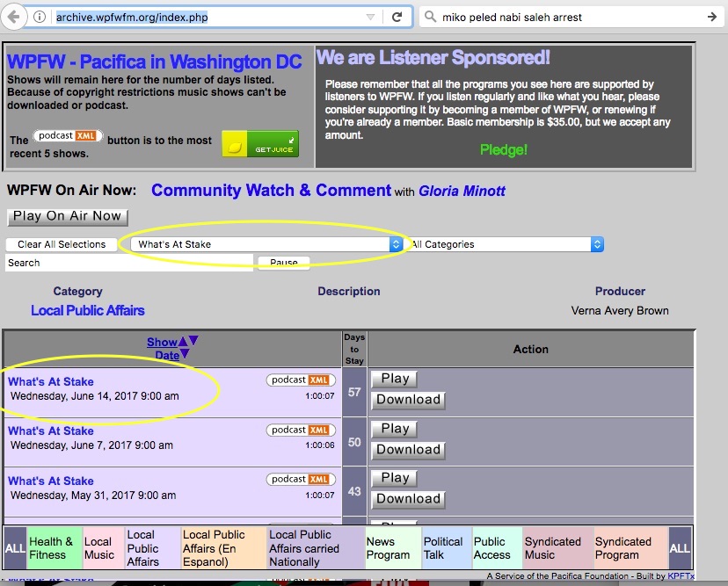This screenshot has width=728, height=586.
Task: Open the KPFTx footer link
Action: point(681,575)
